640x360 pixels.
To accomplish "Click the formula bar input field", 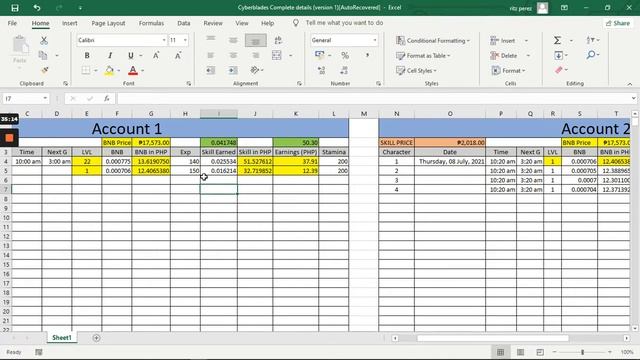I will (373, 98).
